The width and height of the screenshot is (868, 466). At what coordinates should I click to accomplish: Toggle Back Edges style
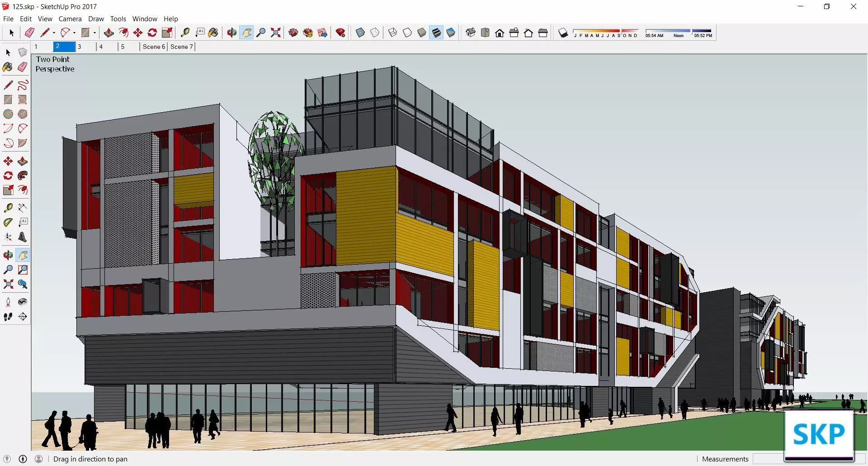[x=375, y=33]
